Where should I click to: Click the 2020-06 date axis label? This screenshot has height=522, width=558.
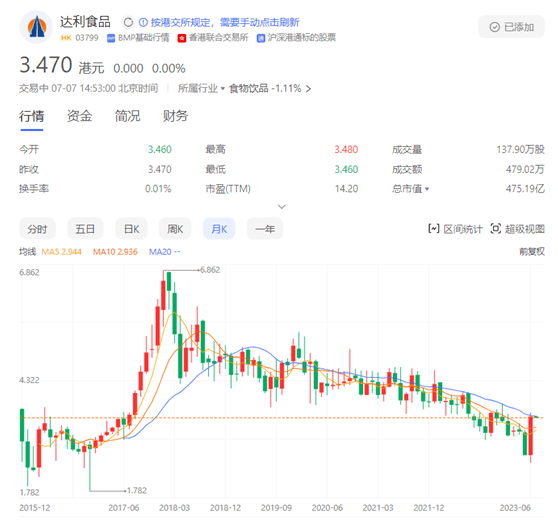coord(327,508)
